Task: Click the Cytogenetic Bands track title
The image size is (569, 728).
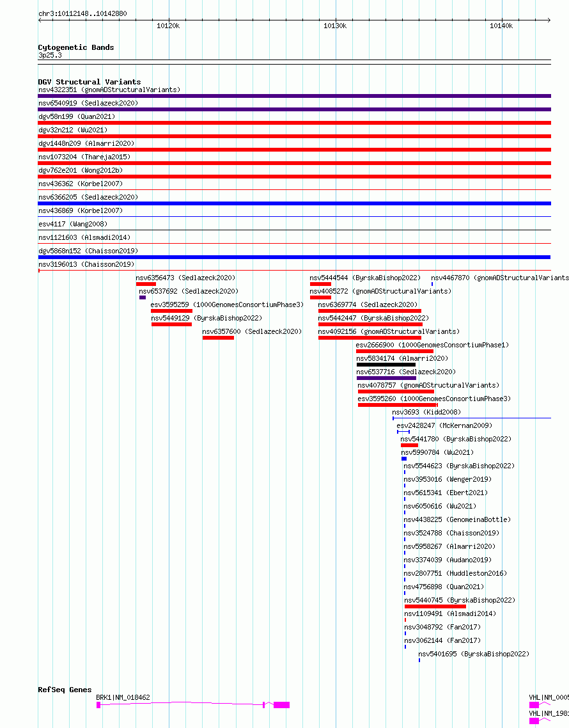Action: tap(76, 47)
